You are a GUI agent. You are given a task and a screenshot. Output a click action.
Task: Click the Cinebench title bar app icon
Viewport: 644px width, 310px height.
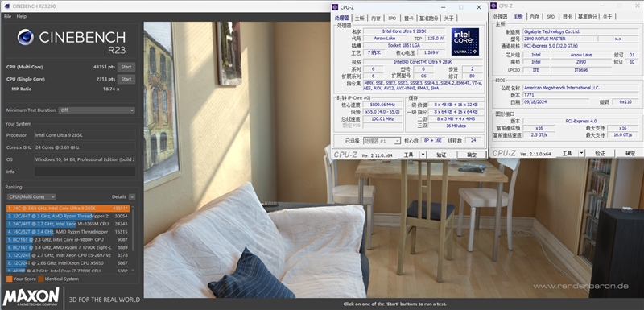pos(7,6)
